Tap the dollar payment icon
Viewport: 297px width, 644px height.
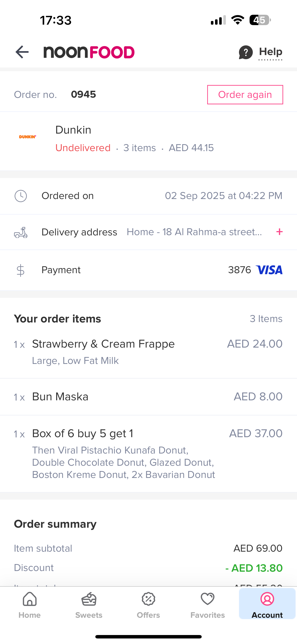pos(20,270)
